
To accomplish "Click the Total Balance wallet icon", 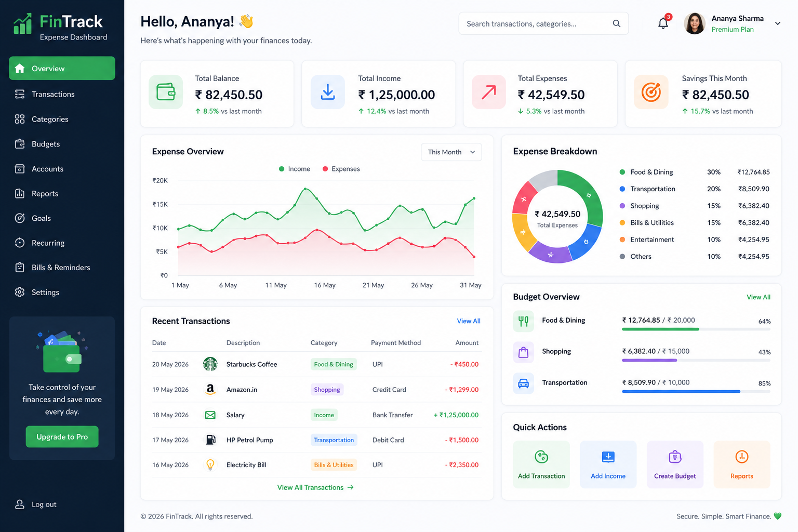I will pyautogui.click(x=166, y=92).
